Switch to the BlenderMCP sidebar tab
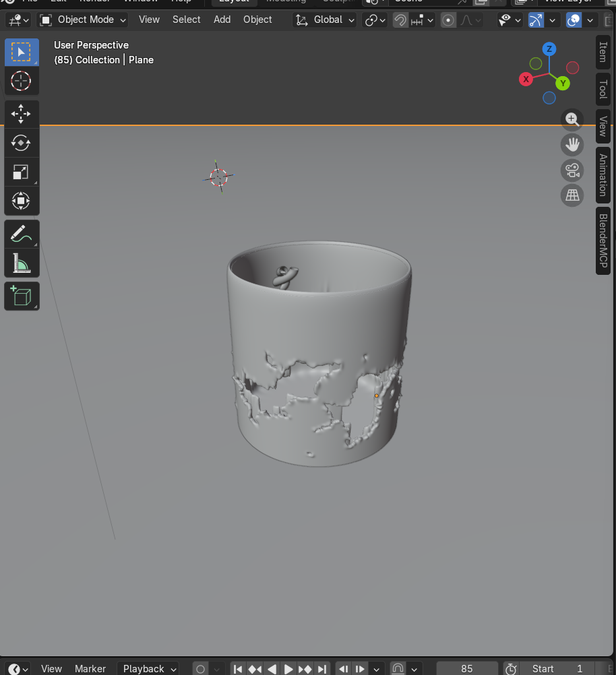Viewport: 616px width, 675px height. coord(602,241)
